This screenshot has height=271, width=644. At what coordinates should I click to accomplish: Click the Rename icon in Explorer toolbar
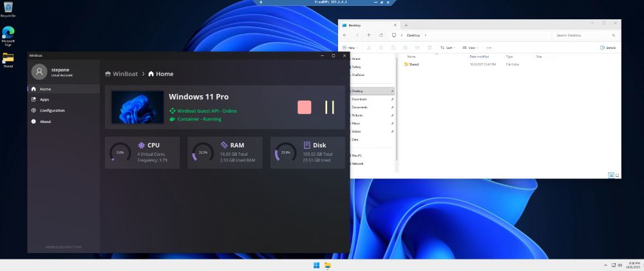405,48
